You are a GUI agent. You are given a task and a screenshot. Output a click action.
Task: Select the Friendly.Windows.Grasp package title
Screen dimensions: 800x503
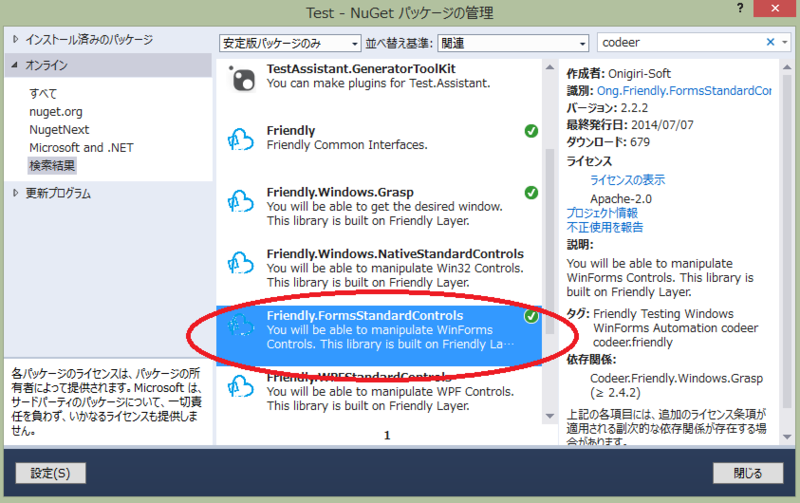point(340,192)
